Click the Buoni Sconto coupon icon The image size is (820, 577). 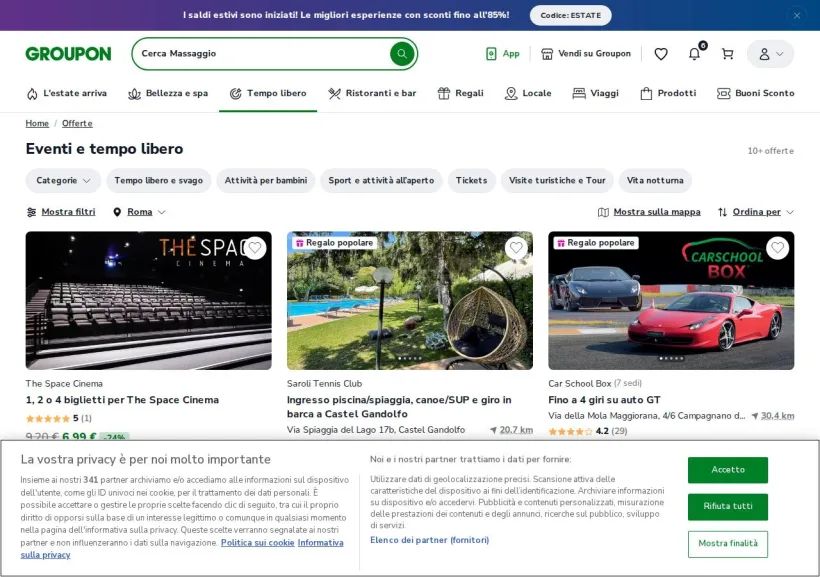(x=724, y=94)
